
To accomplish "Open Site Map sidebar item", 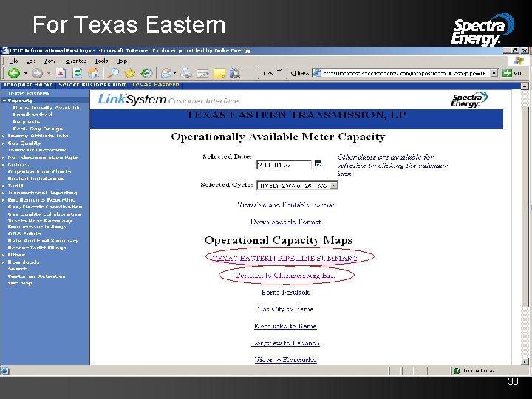I will point(20,283).
